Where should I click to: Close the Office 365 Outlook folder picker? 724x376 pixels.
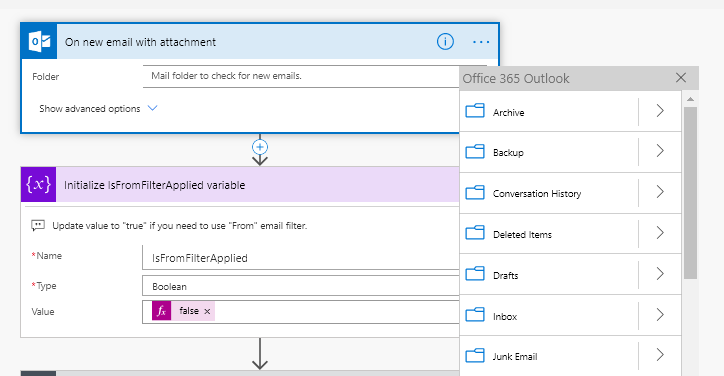pyautogui.click(x=681, y=78)
